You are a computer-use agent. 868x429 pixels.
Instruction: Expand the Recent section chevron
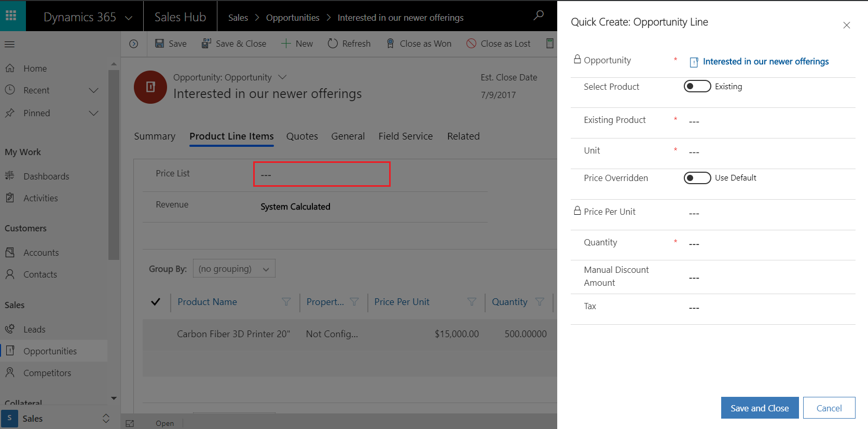tap(94, 90)
